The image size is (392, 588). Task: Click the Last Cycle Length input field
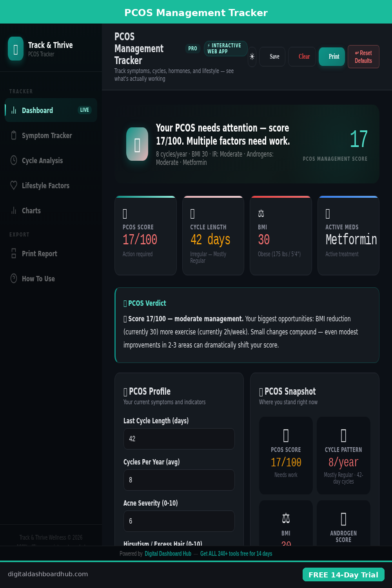179,439
